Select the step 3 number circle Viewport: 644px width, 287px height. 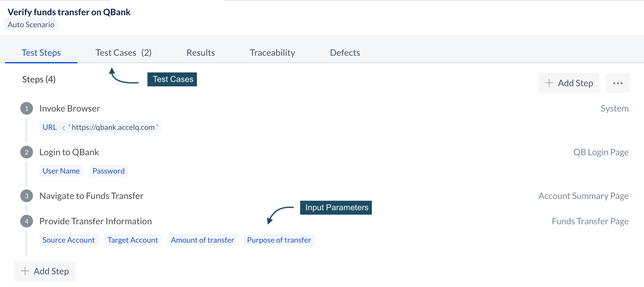click(27, 196)
